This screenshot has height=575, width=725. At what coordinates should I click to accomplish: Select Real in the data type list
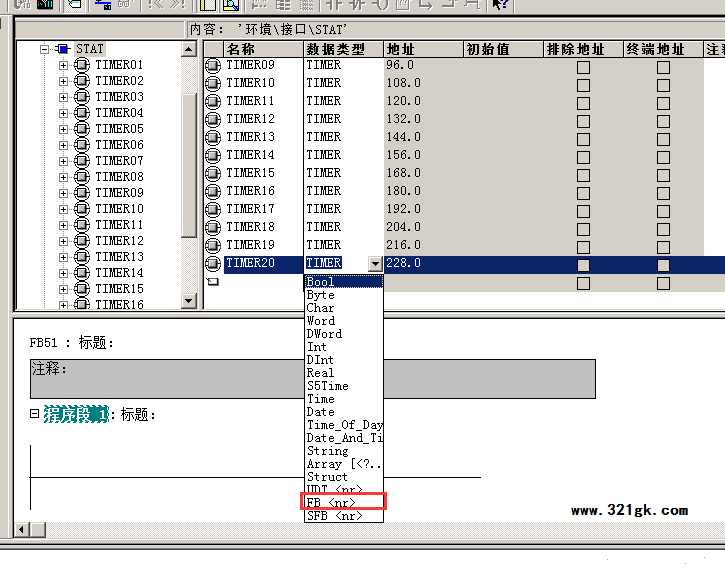(x=321, y=373)
